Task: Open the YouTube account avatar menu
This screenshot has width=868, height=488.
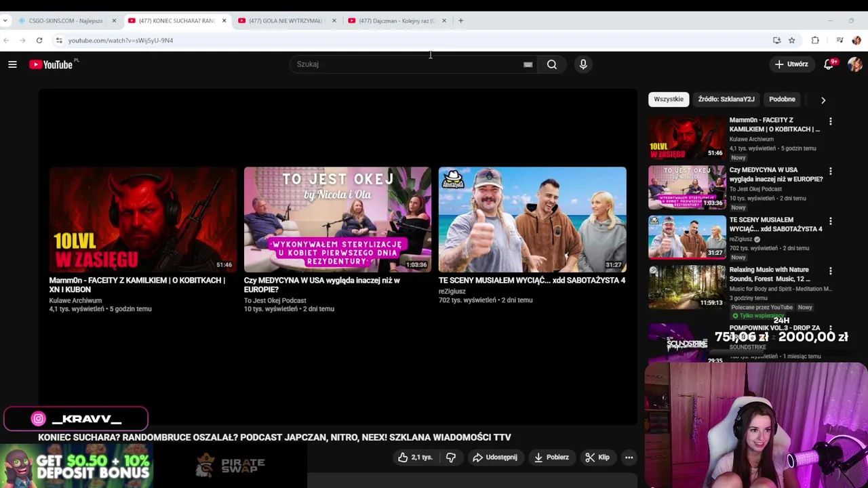Action: (x=854, y=64)
